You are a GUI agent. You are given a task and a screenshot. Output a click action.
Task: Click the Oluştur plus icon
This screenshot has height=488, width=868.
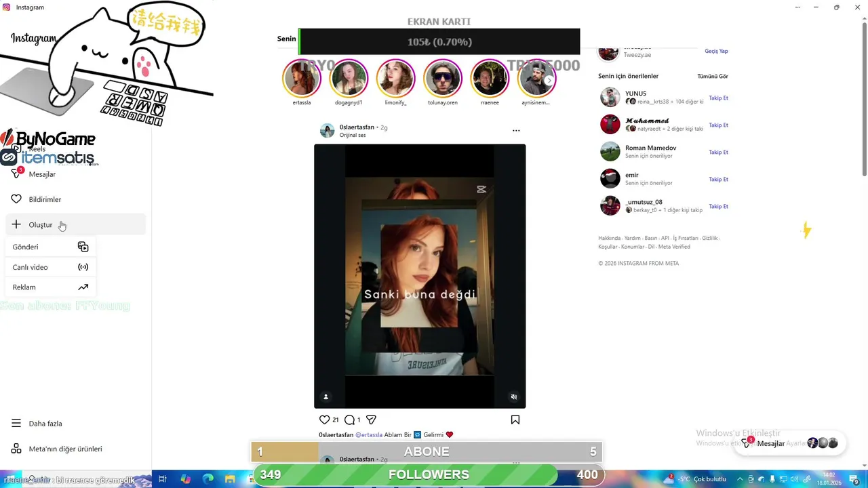tap(16, 224)
